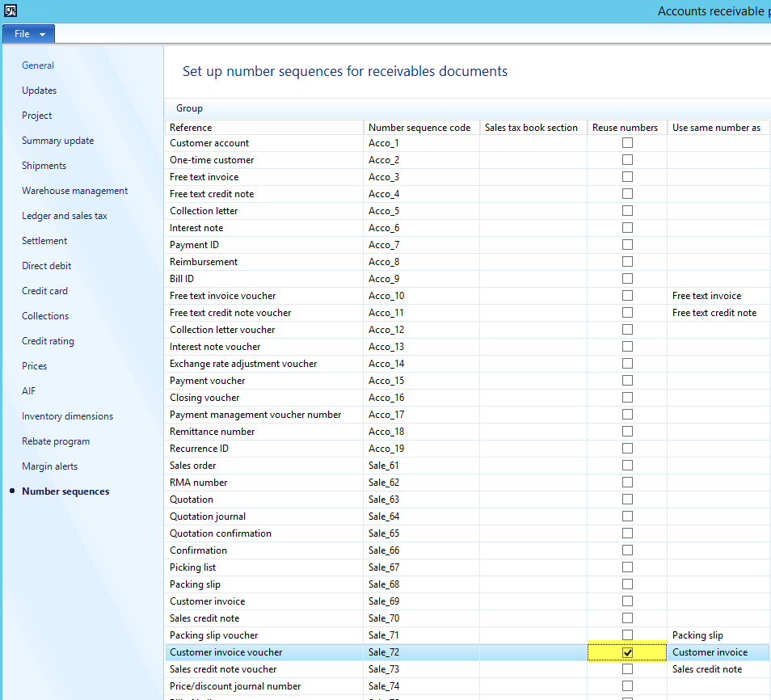
Task: Uncheck Reuse numbers for Customer invoice voucher
Action: coord(627,652)
